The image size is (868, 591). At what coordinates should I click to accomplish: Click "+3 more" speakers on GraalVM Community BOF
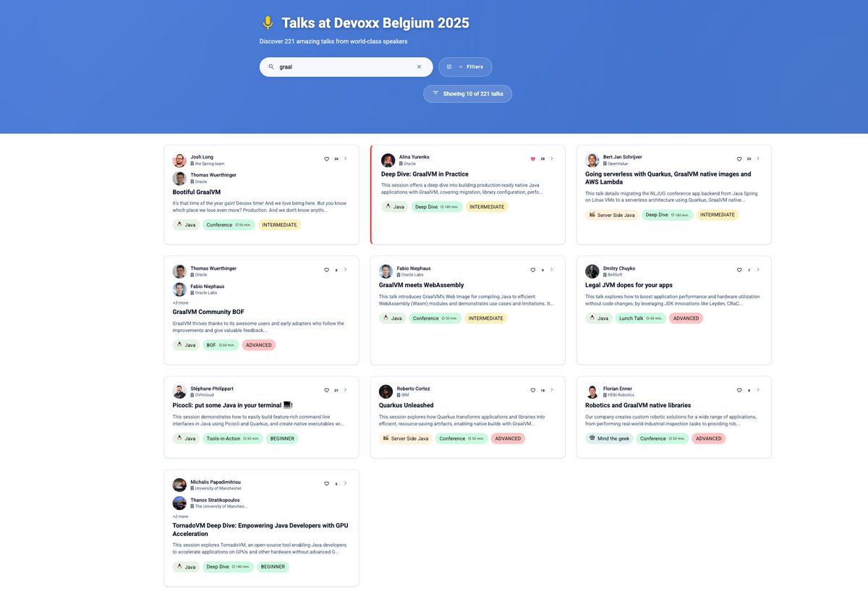[180, 302]
